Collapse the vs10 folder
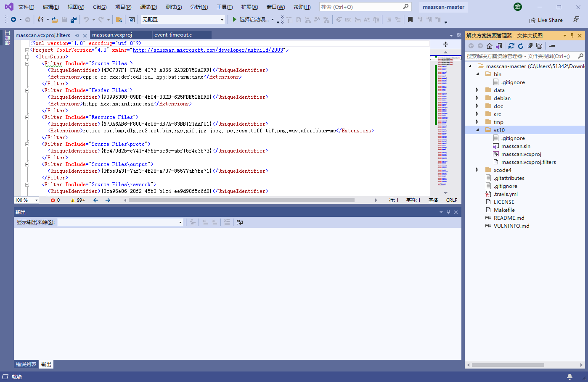 [x=477, y=129]
